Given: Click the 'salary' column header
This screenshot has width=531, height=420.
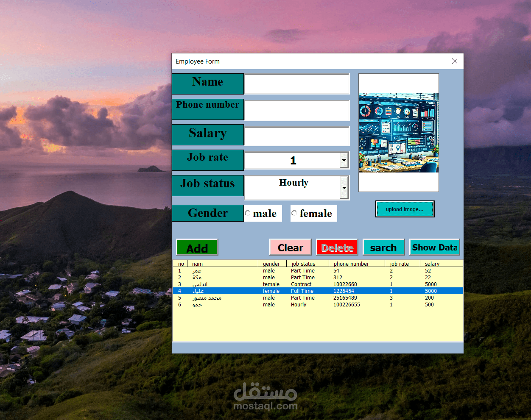Looking at the screenshot, I should pyautogui.click(x=442, y=264).
